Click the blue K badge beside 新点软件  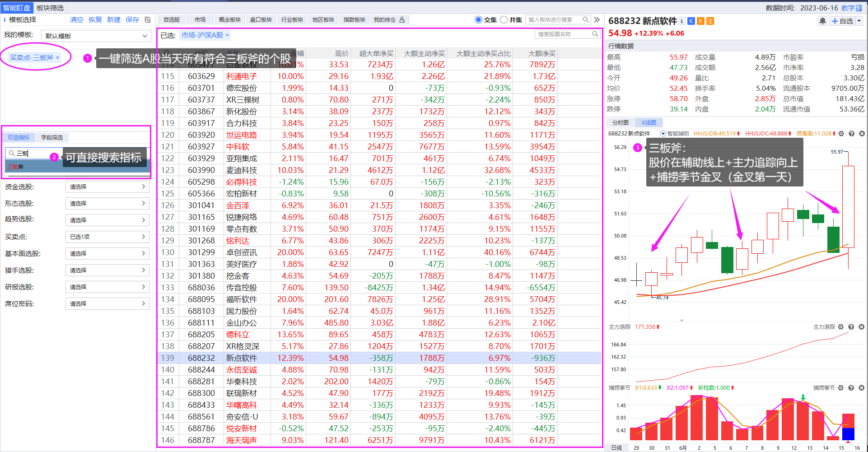coord(691,21)
